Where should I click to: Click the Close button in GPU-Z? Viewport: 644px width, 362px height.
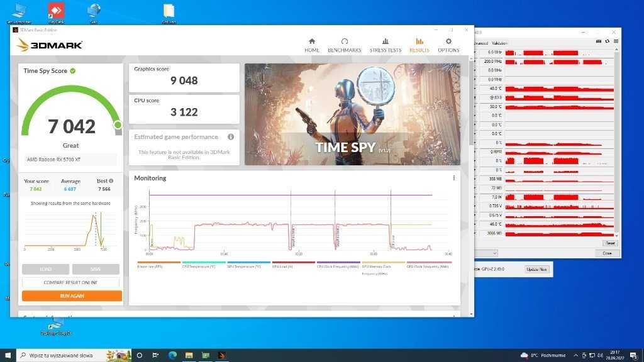(x=607, y=253)
